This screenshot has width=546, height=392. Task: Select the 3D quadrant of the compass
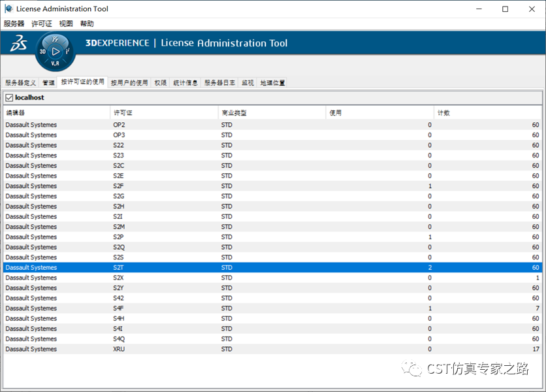point(42,52)
